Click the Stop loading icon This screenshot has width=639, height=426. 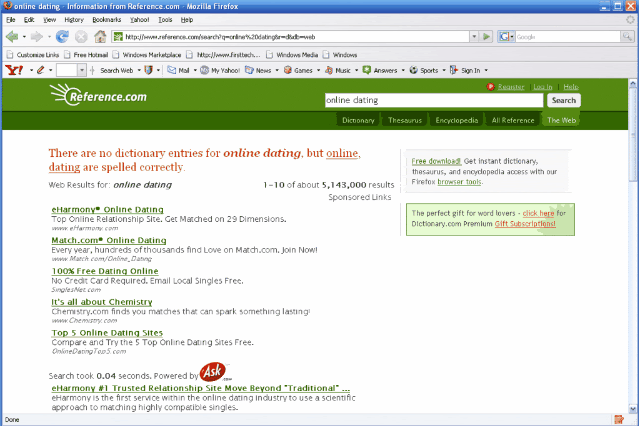[x=82, y=37]
